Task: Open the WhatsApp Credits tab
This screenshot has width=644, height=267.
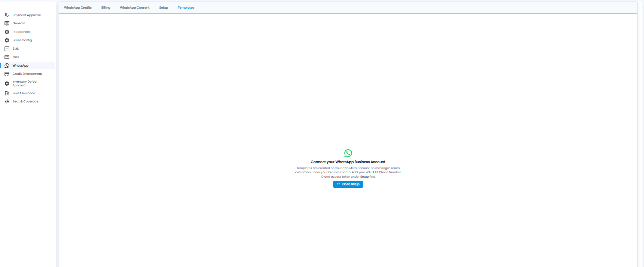Action: pyautogui.click(x=78, y=7)
